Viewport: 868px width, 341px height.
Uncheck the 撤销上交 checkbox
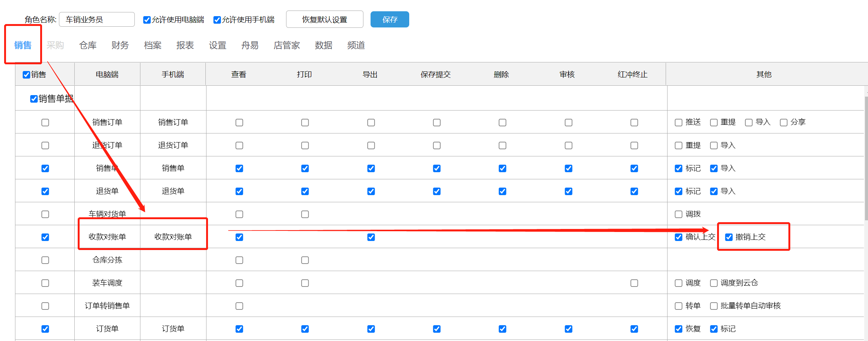click(x=729, y=237)
